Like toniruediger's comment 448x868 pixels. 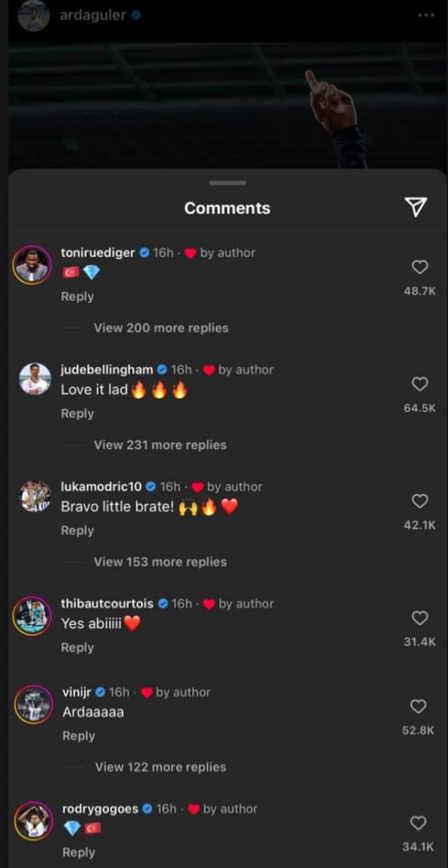tap(420, 267)
